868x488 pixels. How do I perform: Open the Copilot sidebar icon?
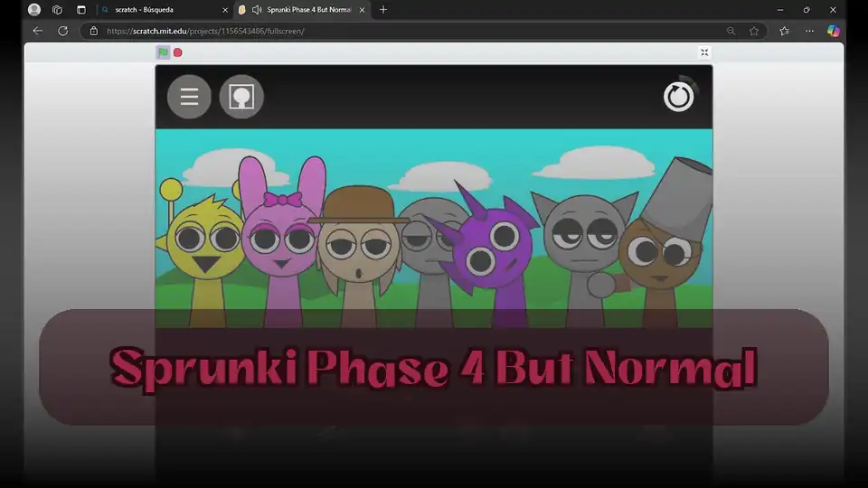coord(833,31)
